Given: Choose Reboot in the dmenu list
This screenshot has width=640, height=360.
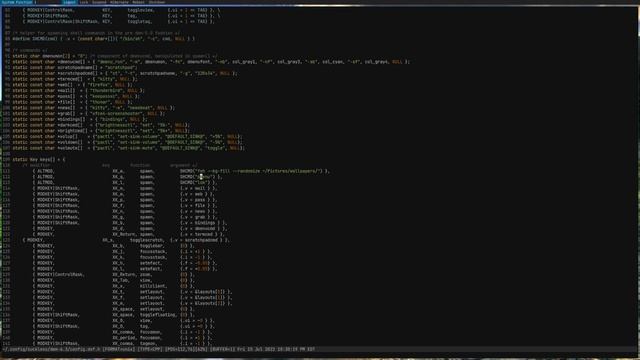Looking at the screenshot, I should (x=138, y=2).
